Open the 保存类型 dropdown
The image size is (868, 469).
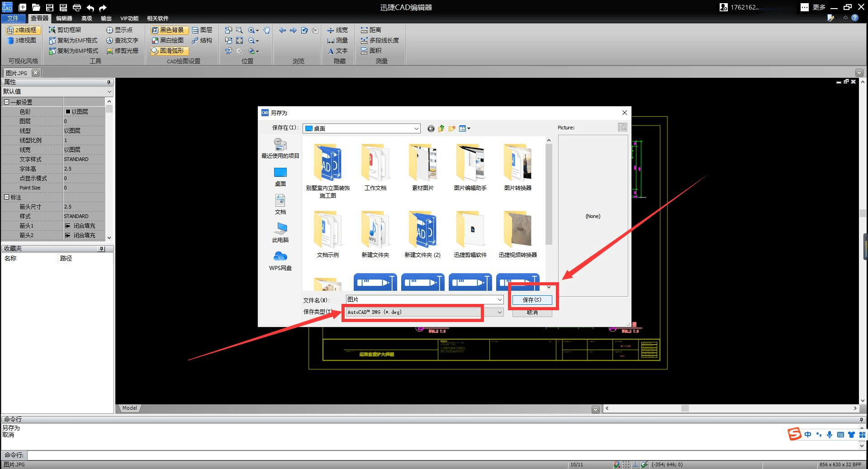[425, 312]
